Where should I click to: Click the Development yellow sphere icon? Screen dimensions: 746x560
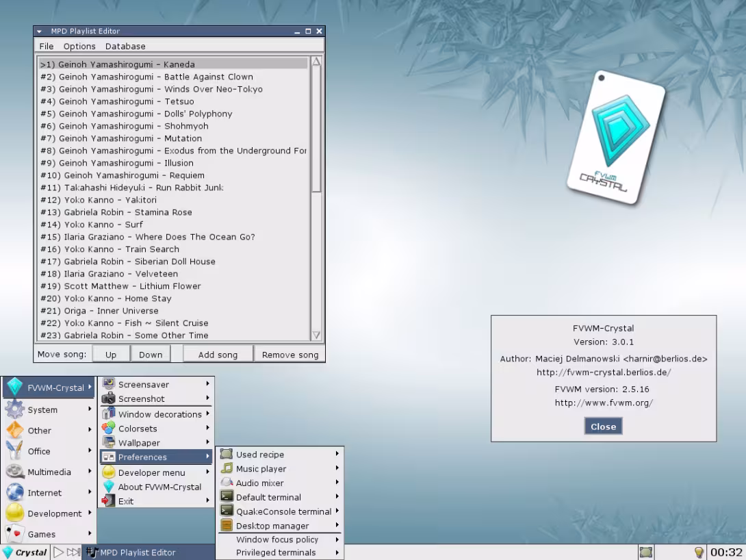[15, 513]
